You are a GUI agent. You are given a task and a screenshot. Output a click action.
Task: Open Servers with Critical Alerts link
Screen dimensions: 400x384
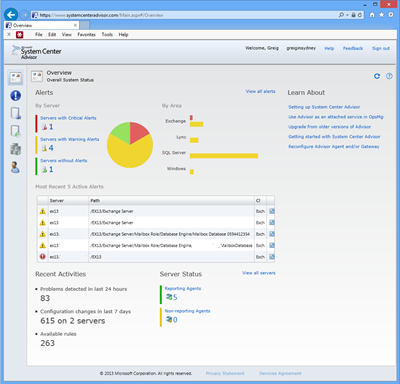[x=68, y=118]
